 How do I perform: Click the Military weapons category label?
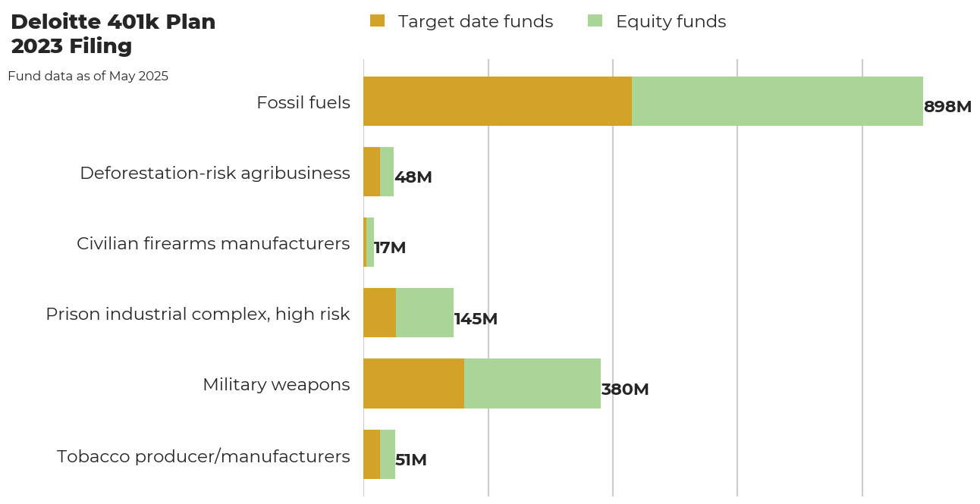coord(276,385)
